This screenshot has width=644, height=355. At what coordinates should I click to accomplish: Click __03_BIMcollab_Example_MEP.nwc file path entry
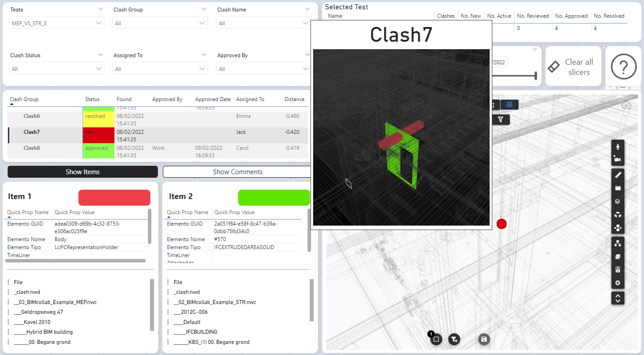55,302
